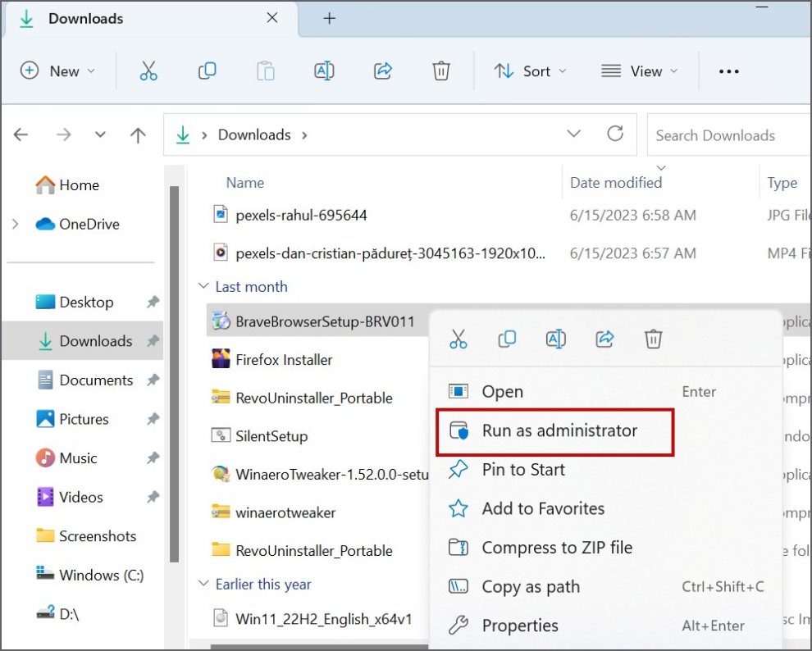
Task: Click the context menu Share icon
Action: click(605, 339)
